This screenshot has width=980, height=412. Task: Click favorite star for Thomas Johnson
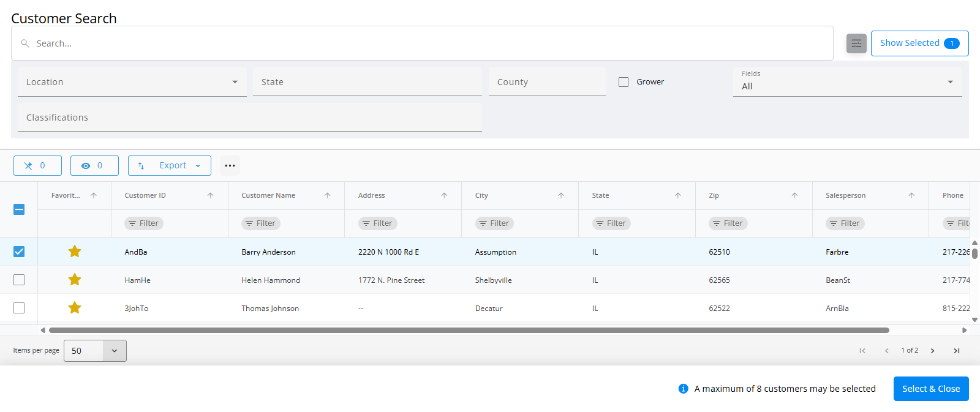[75, 308]
